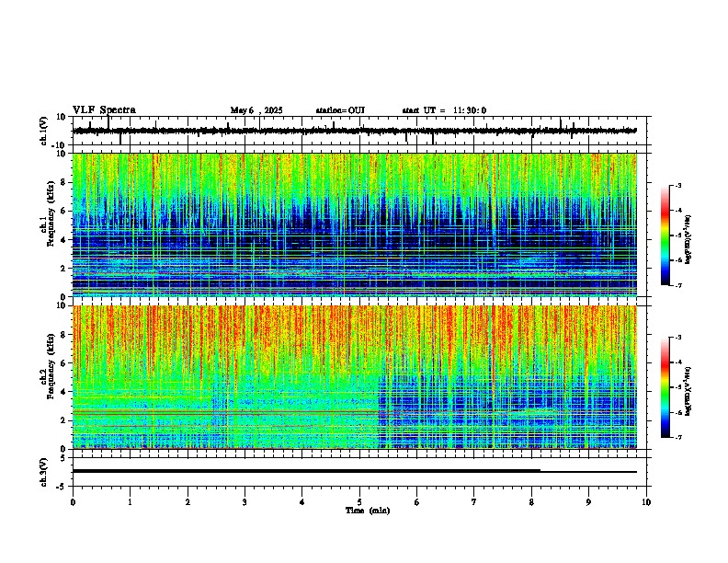The width and height of the screenshot is (728, 563).
Task: Click the date 'May 6, 2025'
Action: 256,110
